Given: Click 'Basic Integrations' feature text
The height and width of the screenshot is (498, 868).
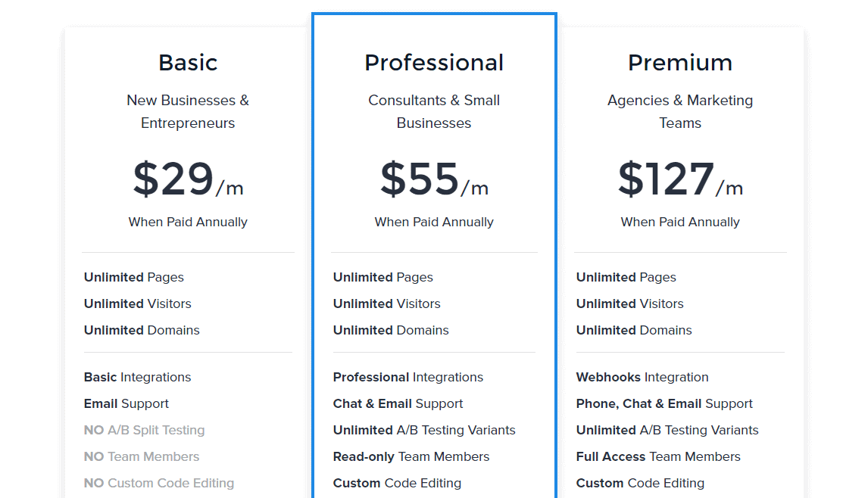Looking at the screenshot, I should [x=137, y=377].
